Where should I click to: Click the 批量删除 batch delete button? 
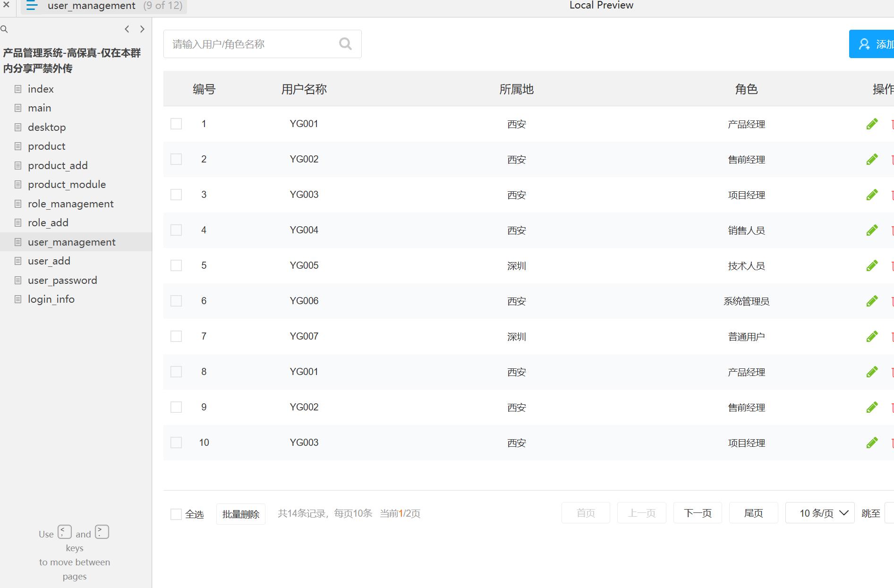tap(241, 514)
